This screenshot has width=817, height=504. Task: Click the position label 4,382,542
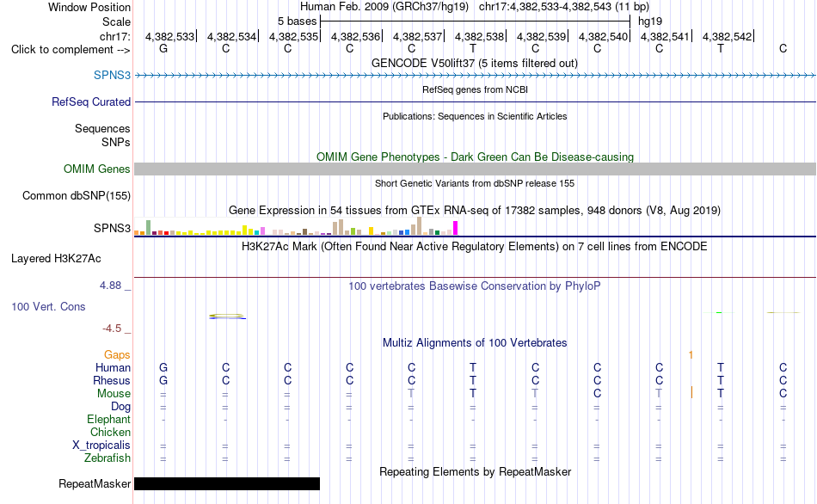728,36
